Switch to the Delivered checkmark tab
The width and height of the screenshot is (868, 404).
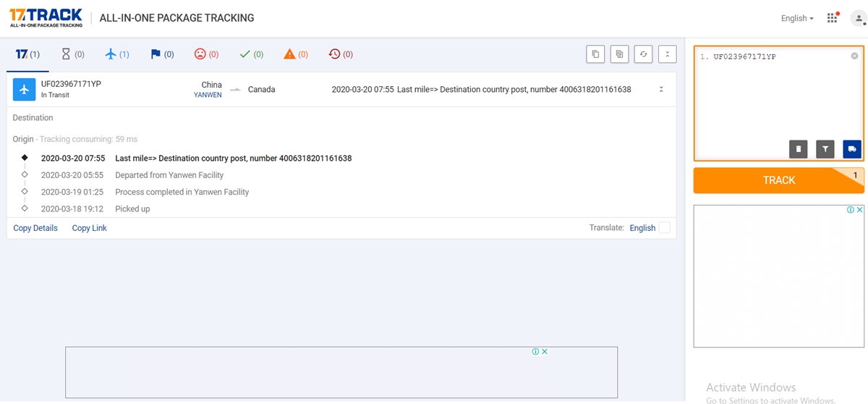[x=251, y=54]
